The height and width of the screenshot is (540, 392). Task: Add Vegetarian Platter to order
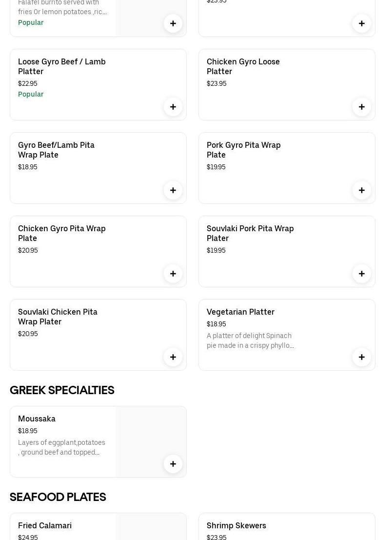pos(362,357)
